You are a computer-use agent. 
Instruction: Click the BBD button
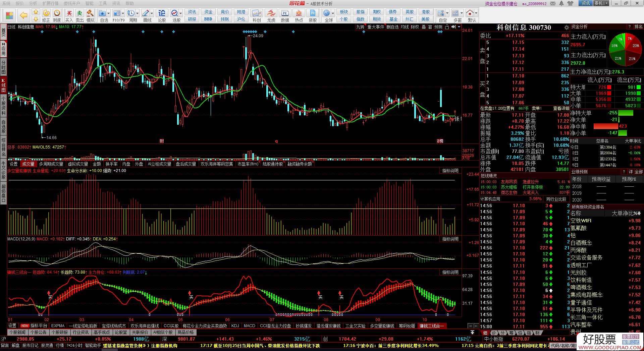(208, 19)
